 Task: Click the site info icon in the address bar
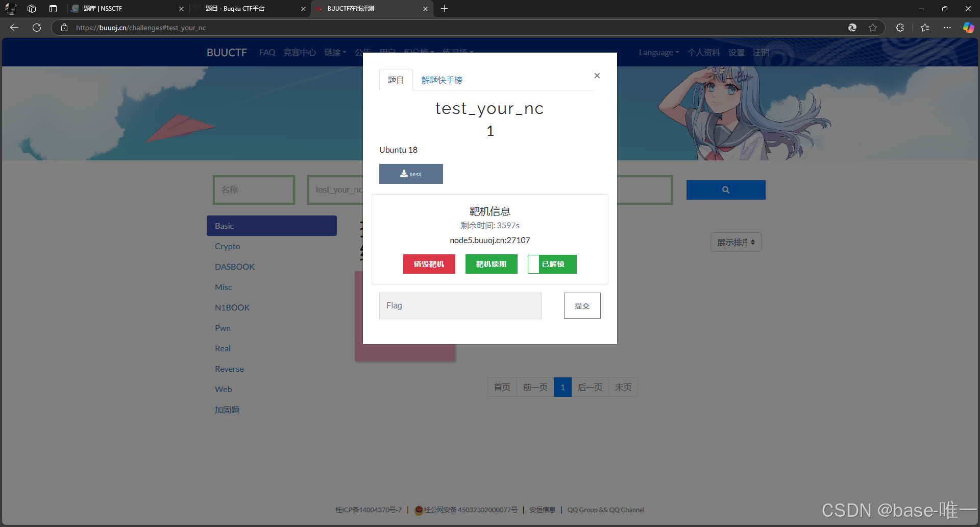coord(64,28)
